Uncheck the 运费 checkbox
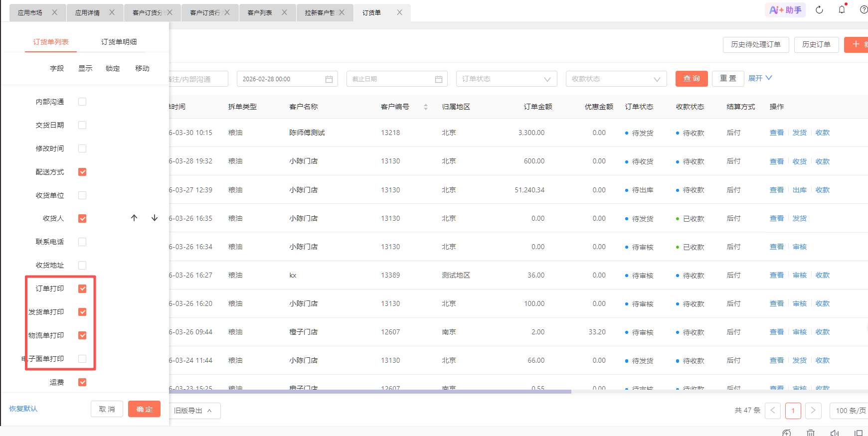This screenshot has height=436, width=868. pyautogui.click(x=82, y=382)
